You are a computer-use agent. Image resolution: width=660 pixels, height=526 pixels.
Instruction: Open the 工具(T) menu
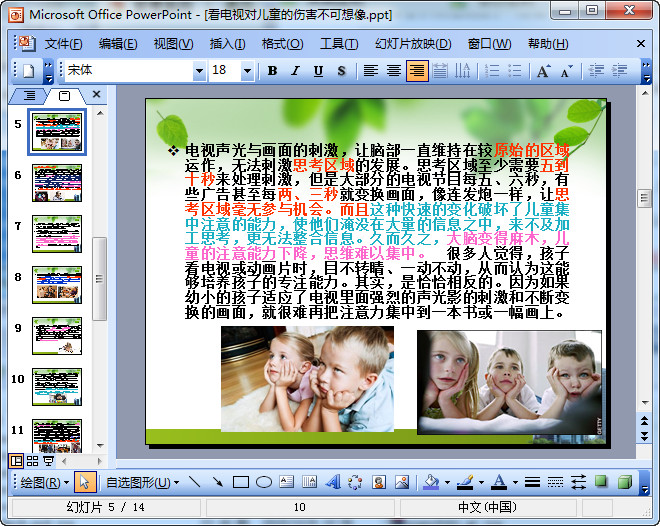tap(339, 44)
